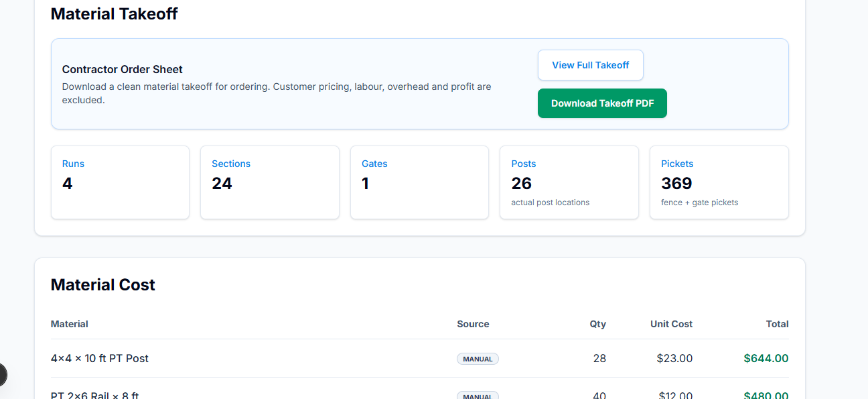Screen dimensions: 868x399
Task: Click the unit cost "$23.00"
Action: coord(674,358)
